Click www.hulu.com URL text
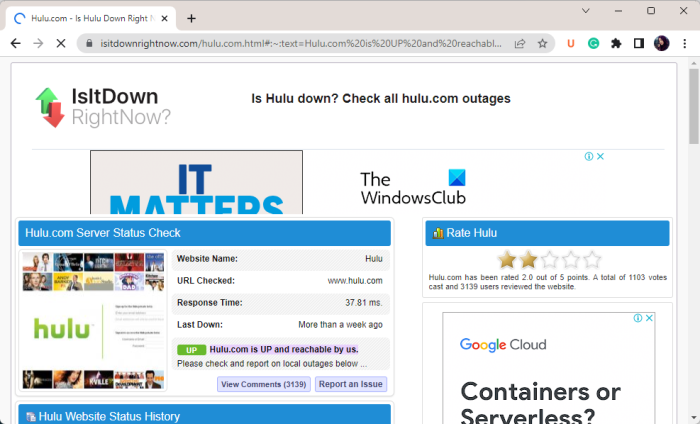The height and width of the screenshot is (424, 700). click(355, 281)
